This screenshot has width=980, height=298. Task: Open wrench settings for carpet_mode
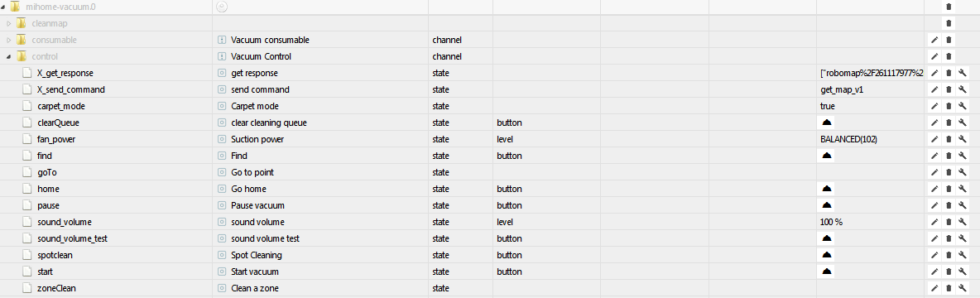(963, 106)
